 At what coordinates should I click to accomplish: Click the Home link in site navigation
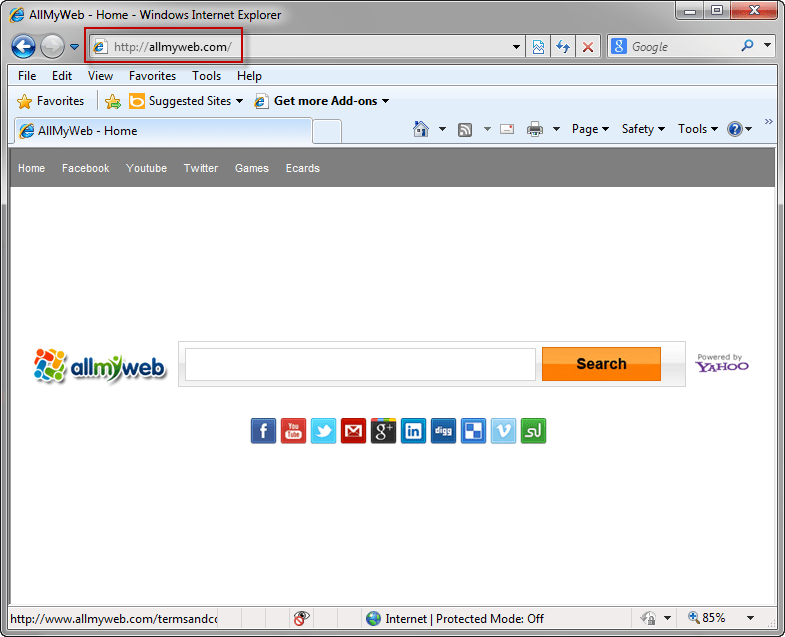(31, 168)
